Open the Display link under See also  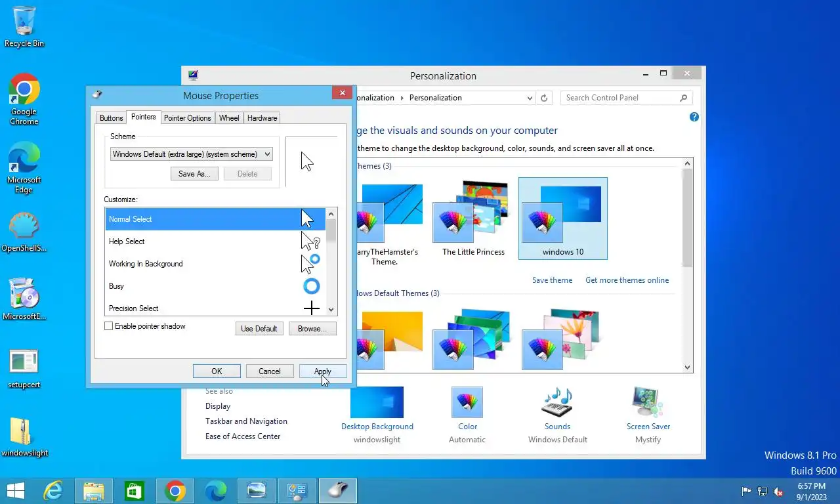[x=218, y=406]
